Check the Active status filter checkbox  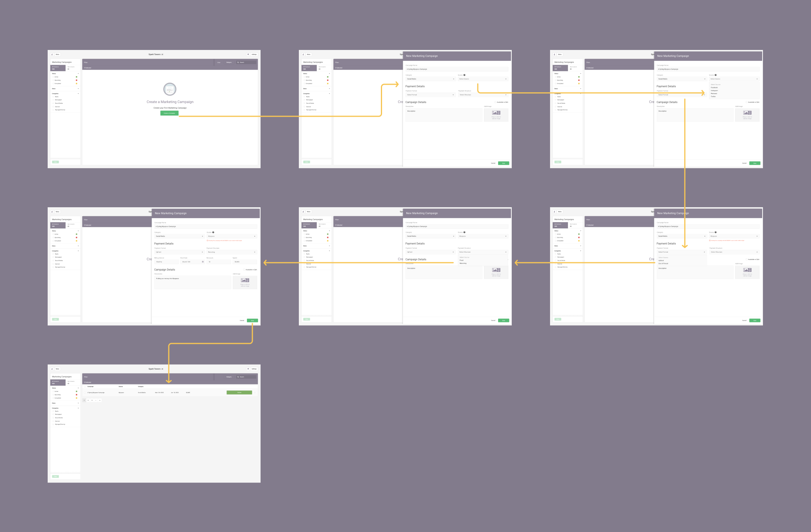coord(53,77)
